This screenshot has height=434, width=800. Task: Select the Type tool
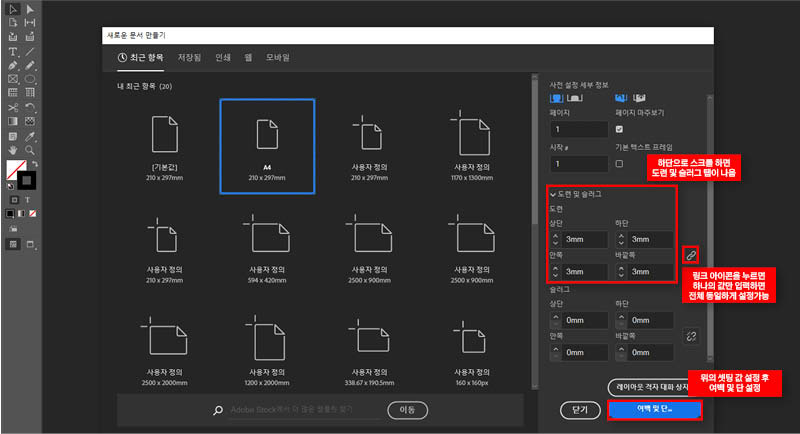[x=13, y=52]
